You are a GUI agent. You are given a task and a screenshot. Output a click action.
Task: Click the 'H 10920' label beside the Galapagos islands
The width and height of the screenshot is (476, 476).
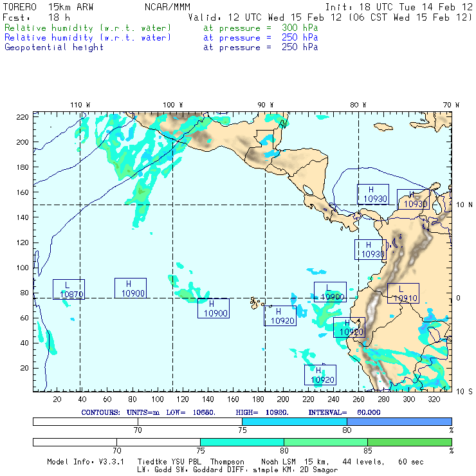click(x=280, y=316)
